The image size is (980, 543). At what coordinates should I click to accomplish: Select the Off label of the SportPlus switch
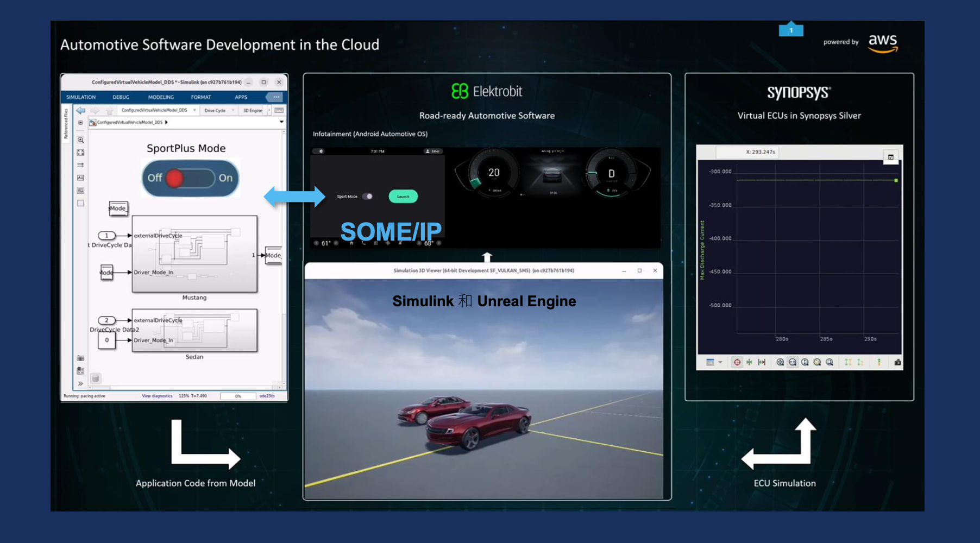pos(154,178)
